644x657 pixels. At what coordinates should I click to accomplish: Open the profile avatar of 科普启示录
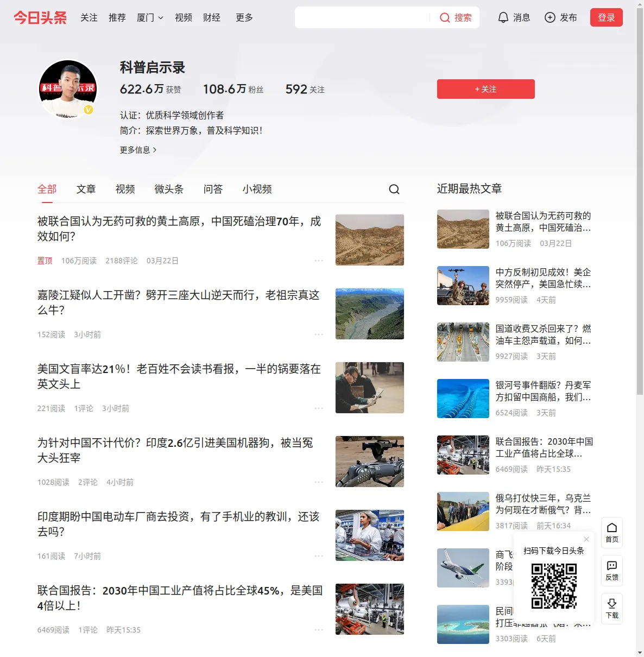tap(68, 89)
